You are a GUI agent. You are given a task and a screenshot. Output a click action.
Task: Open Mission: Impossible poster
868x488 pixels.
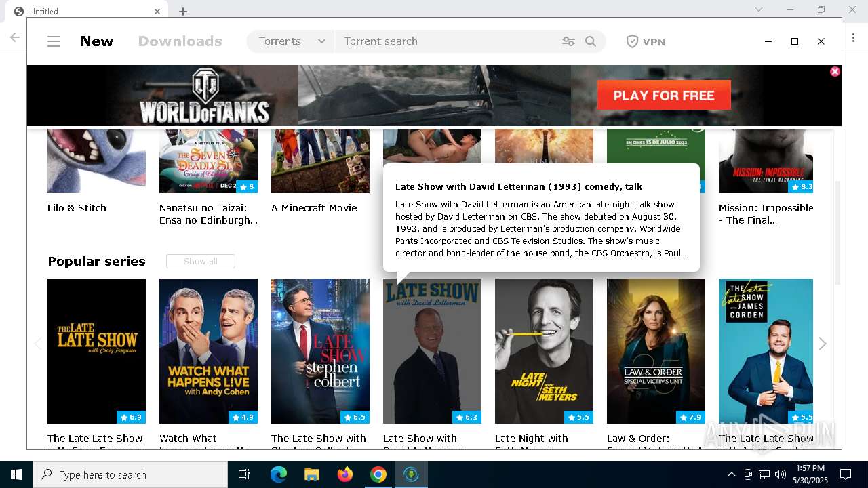coord(766,161)
